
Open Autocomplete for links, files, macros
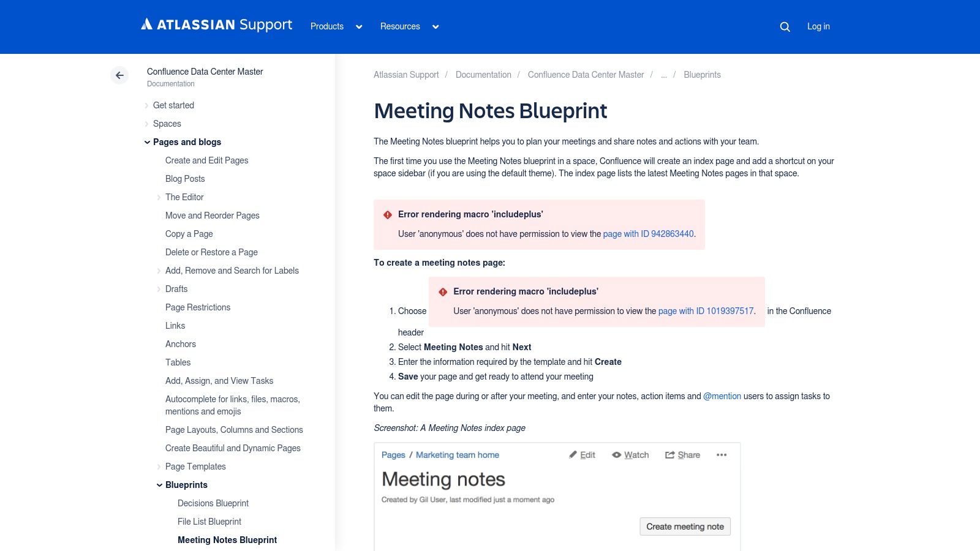233,405
